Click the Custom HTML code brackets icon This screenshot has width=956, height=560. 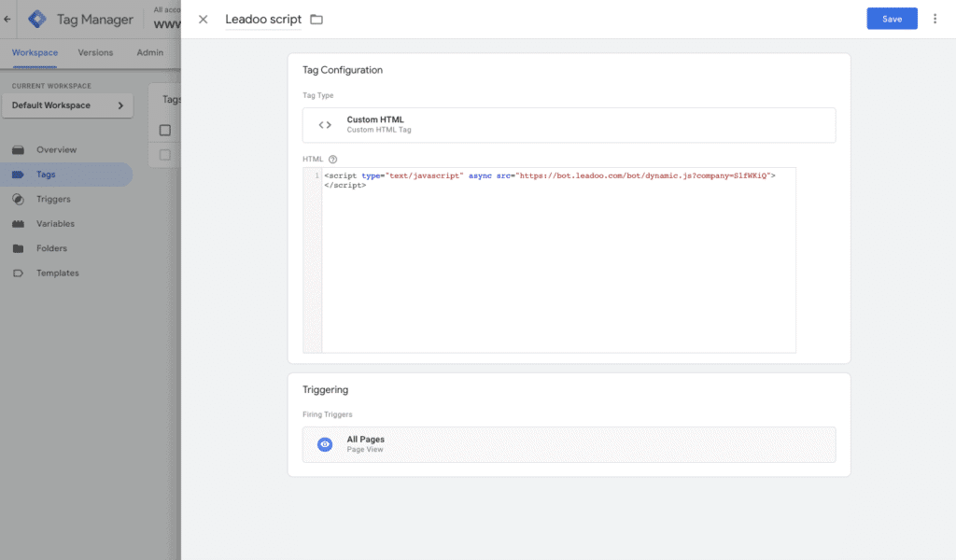[x=325, y=125]
